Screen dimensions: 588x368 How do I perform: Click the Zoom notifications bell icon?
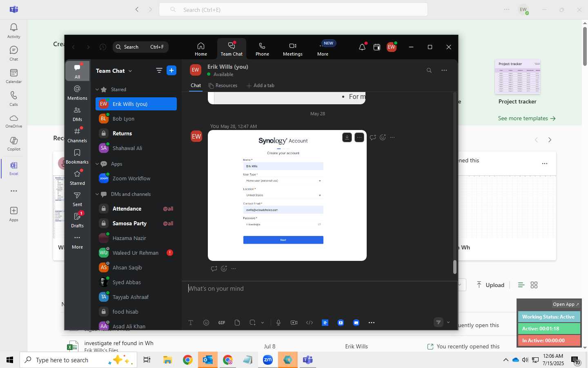[x=362, y=47]
